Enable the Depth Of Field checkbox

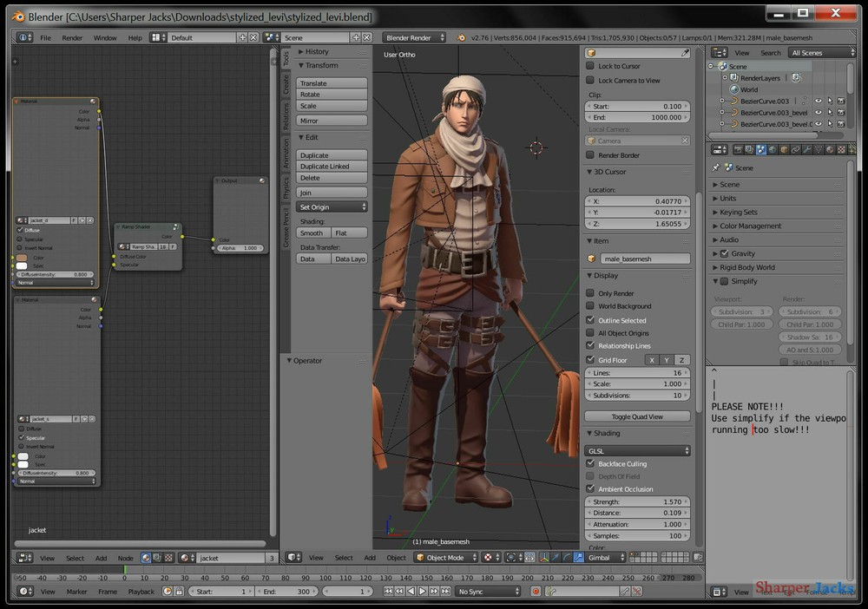pyautogui.click(x=589, y=475)
